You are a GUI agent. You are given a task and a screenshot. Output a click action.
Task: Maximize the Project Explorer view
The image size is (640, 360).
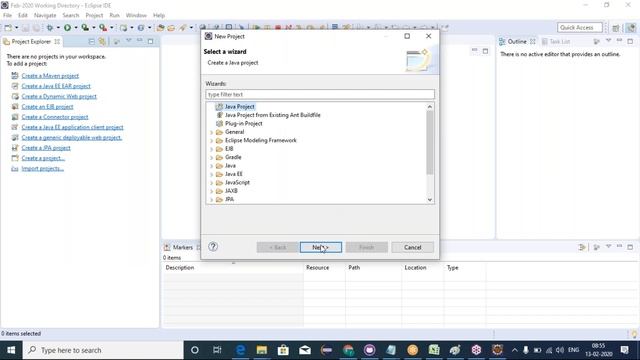coord(151,41)
